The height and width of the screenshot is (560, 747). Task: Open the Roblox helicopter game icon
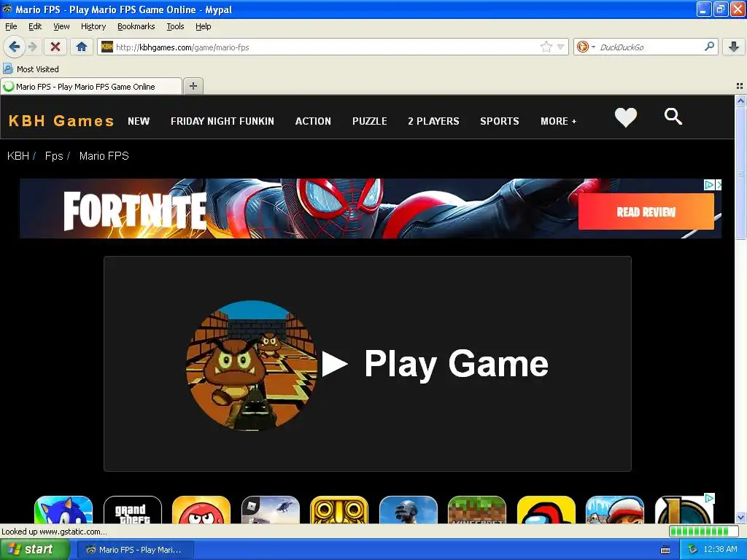(x=270, y=510)
